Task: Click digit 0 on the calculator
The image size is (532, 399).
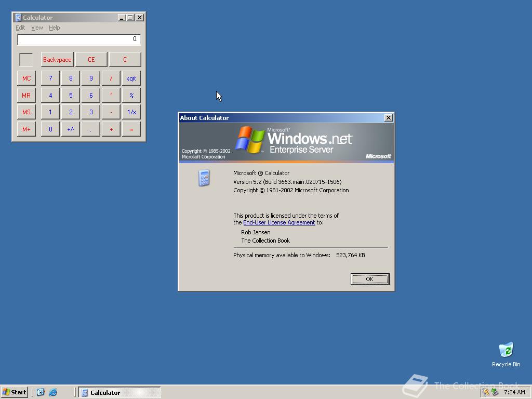Action: tap(50, 129)
